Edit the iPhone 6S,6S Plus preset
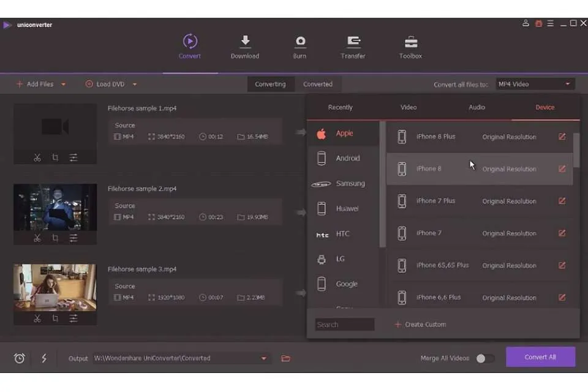Image resolution: width=588 pixels, height=392 pixels. [x=562, y=266]
